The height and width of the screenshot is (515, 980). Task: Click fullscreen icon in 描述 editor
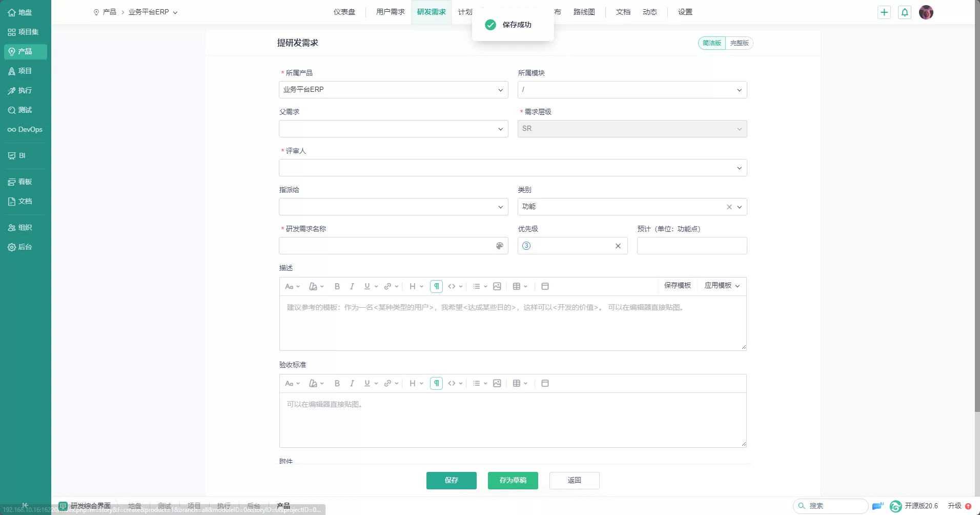545,286
